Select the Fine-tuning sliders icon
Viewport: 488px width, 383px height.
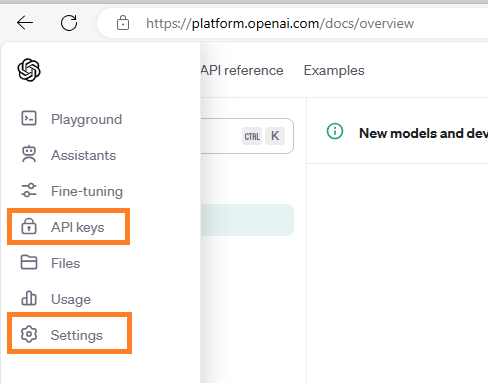(x=29, y=190)
